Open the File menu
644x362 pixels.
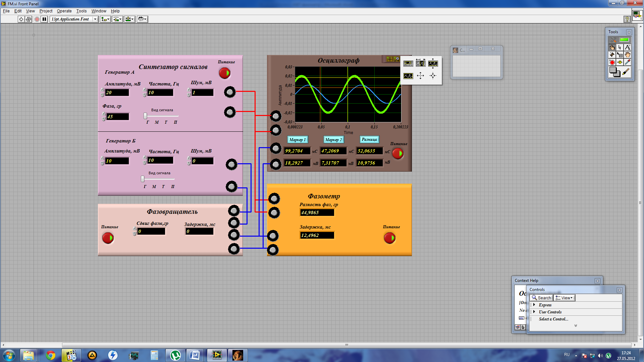6,11
